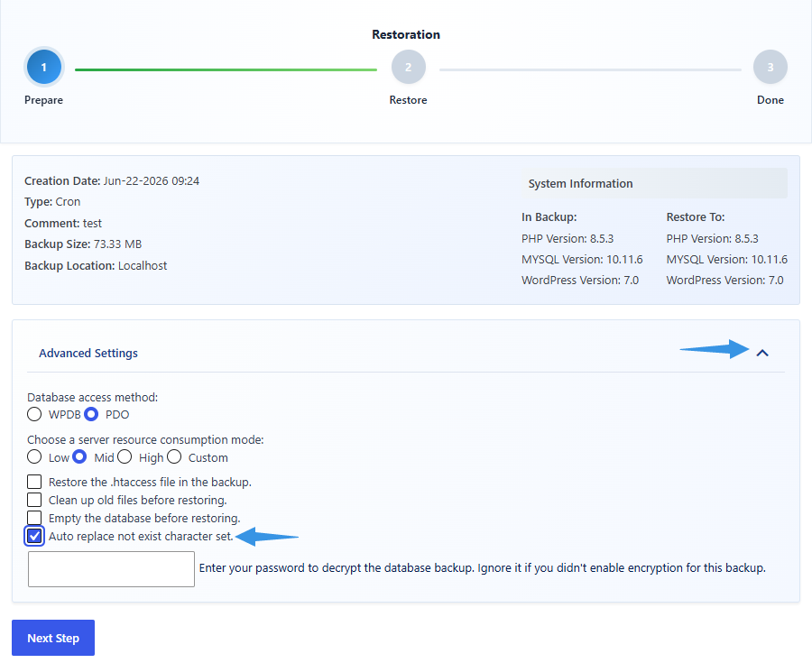812x663 pixels.
Task: Choose Low resource consumption mode
Action: pos(34,457)
